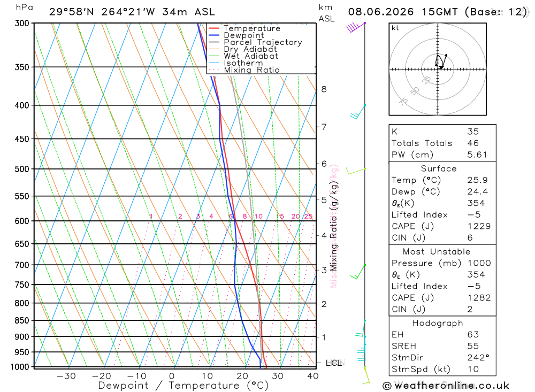Click the red Temperature line sample in legend

click(x=214, y=28)
